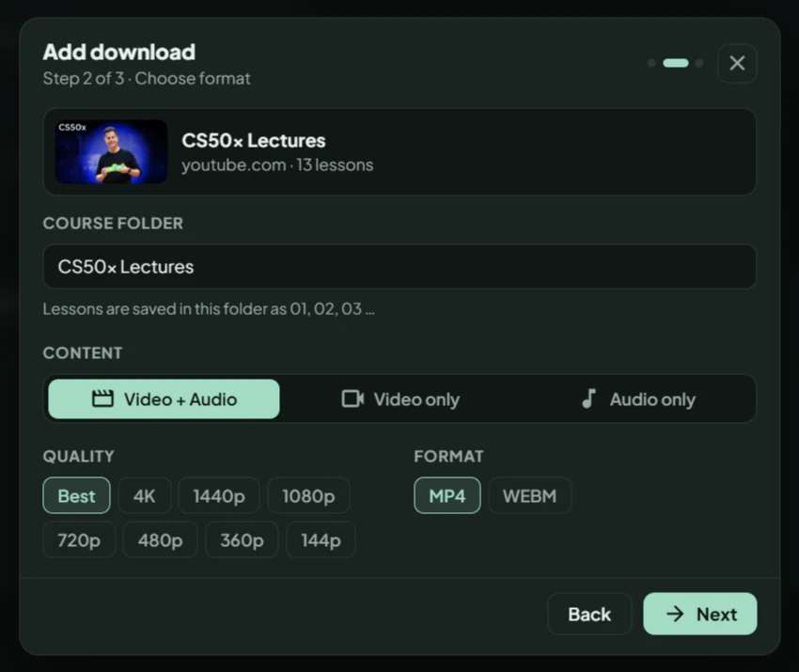Proceed with the Next button
Screen dimensions: 799x672
tap(699, 614)
